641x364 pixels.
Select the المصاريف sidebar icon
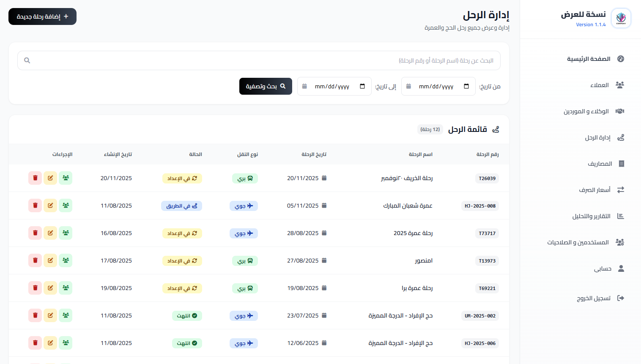click(x=620, y=164)
